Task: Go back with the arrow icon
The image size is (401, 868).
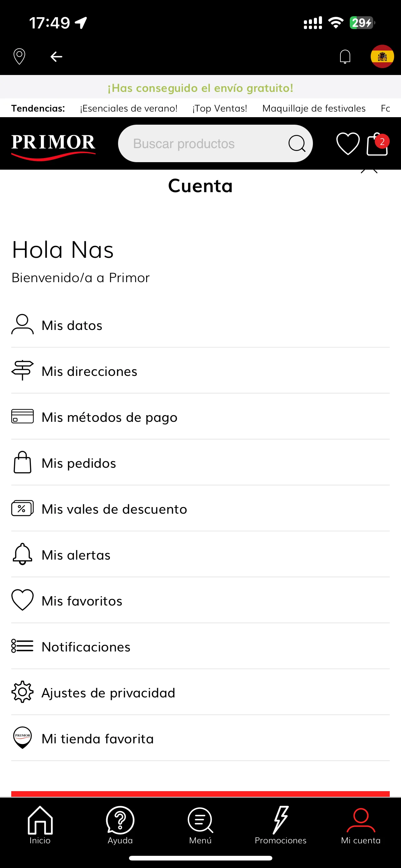Action: pos(56,57)
